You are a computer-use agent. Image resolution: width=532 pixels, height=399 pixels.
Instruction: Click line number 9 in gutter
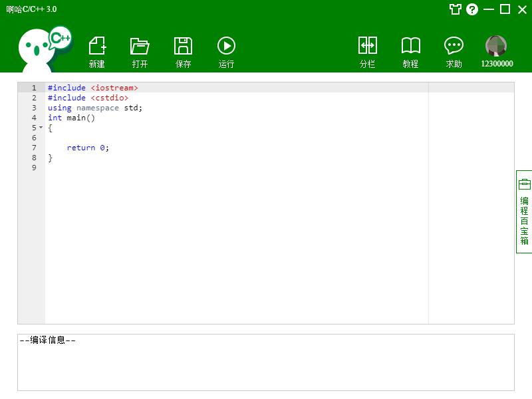click(34, 168)
